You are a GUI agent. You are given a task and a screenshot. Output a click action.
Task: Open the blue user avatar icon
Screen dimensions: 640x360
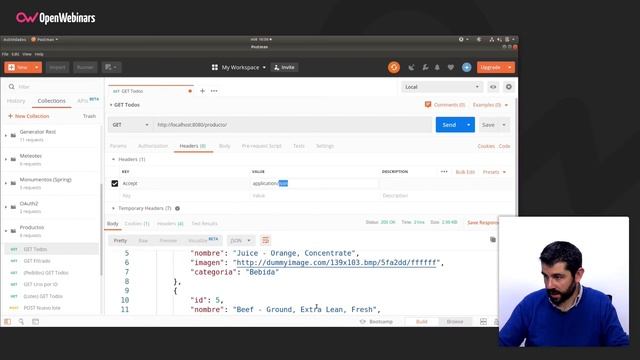pyautogui.click(x=467, y=67)
